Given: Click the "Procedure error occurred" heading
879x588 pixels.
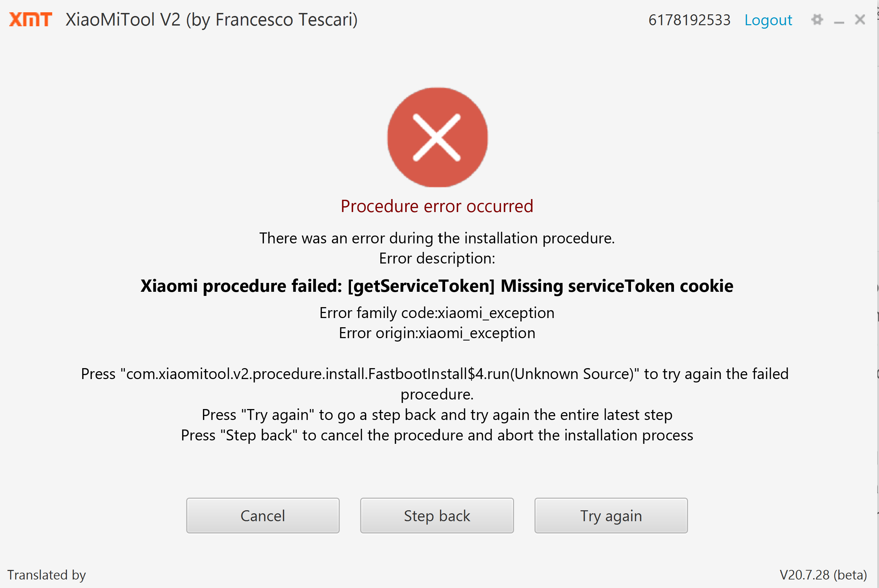Looking at the screenshot, I should [x=437, y=206].
